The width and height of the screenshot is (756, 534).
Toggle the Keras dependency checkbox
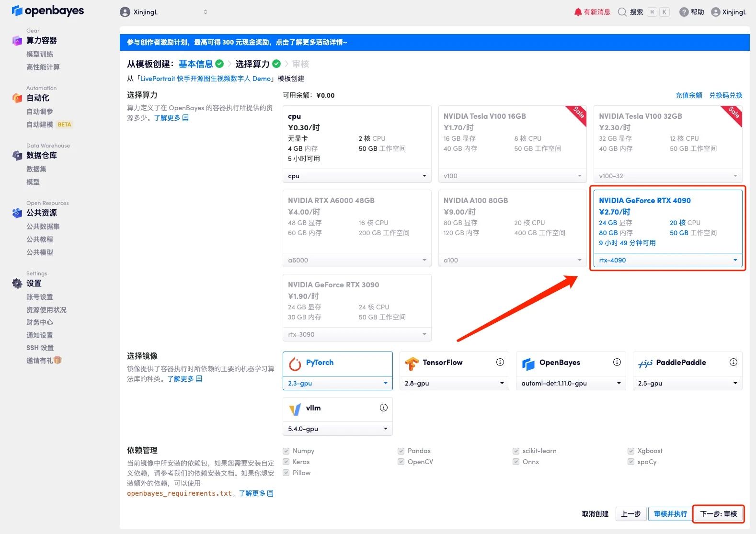click(286, 462)
